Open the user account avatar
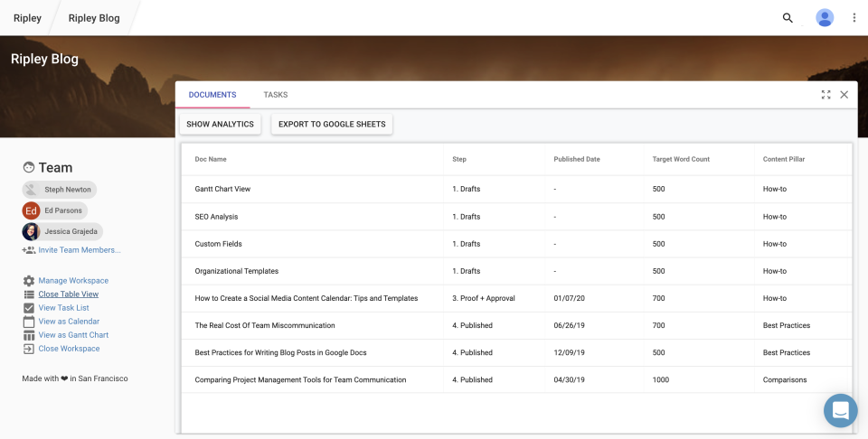Viewport: 868px width, 439px height. tap(825, 18)
